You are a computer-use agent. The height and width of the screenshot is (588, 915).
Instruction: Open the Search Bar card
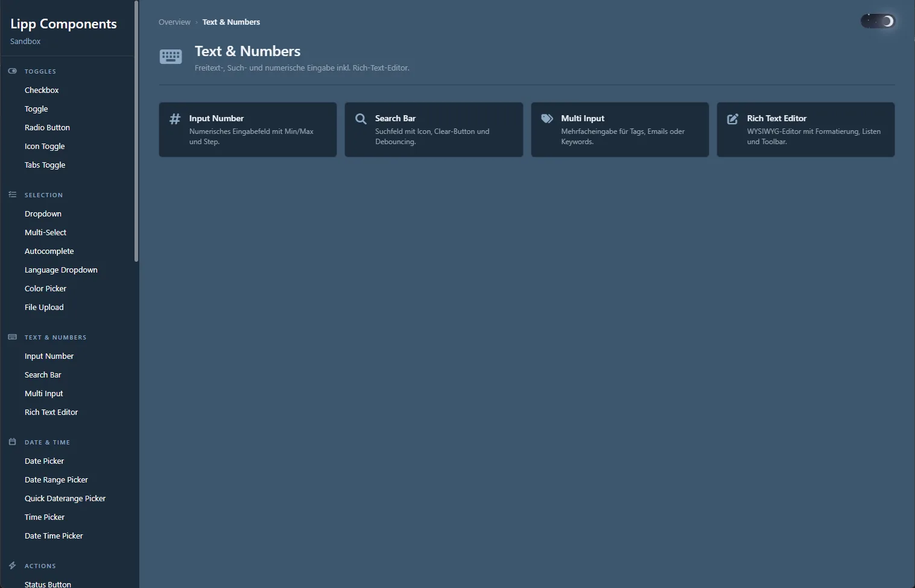point(434,130)
